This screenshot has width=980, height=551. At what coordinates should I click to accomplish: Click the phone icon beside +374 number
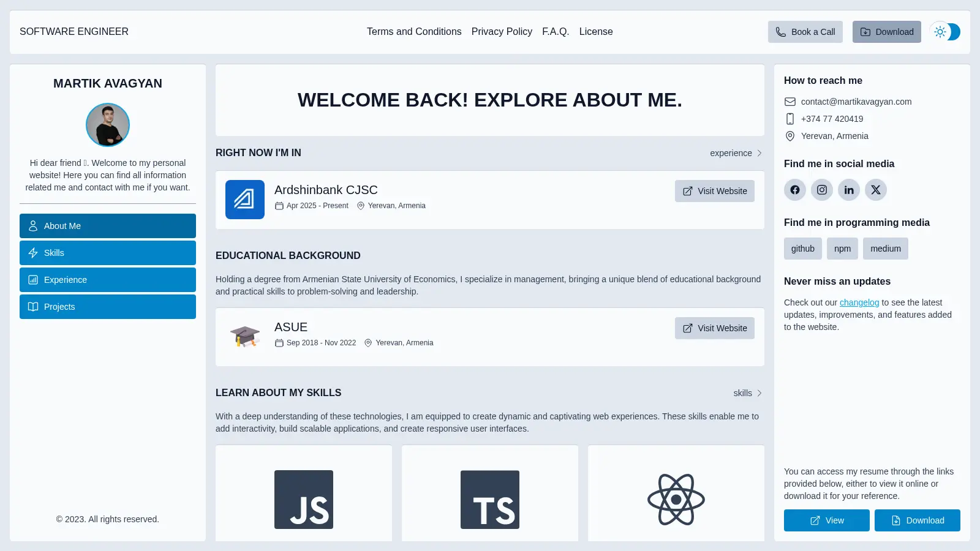(790, 119)
